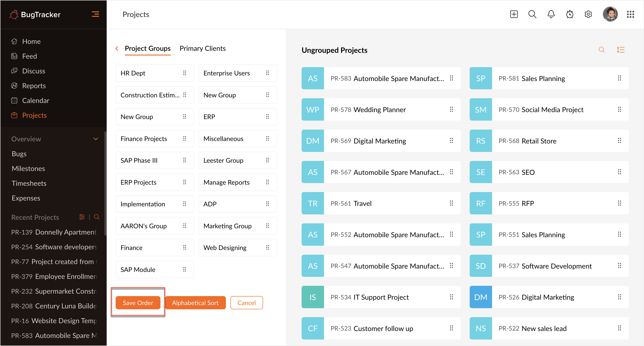Viewport: 644px width, 346px height.
Task: Collapse the Overview section chevron
Action: tap(95, 139)
